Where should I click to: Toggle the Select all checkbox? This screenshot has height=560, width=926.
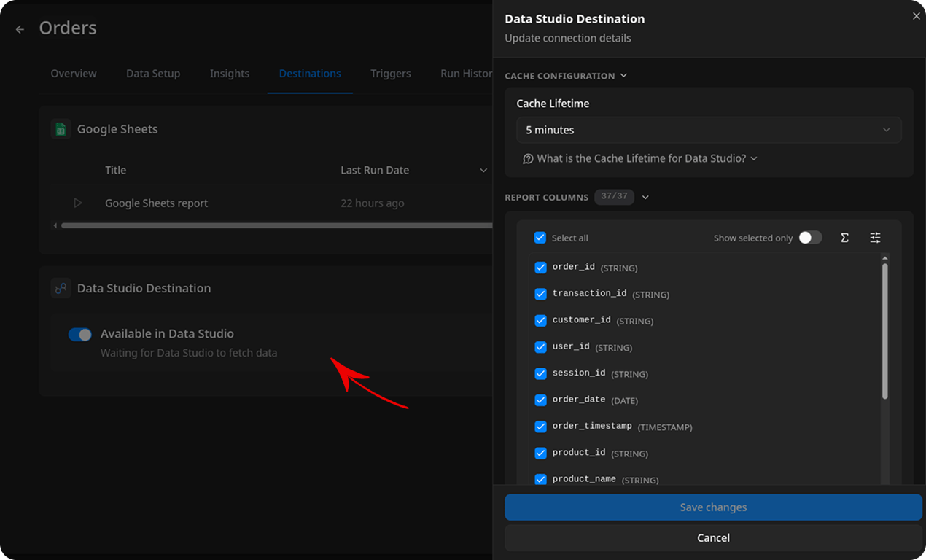[540, 238]
